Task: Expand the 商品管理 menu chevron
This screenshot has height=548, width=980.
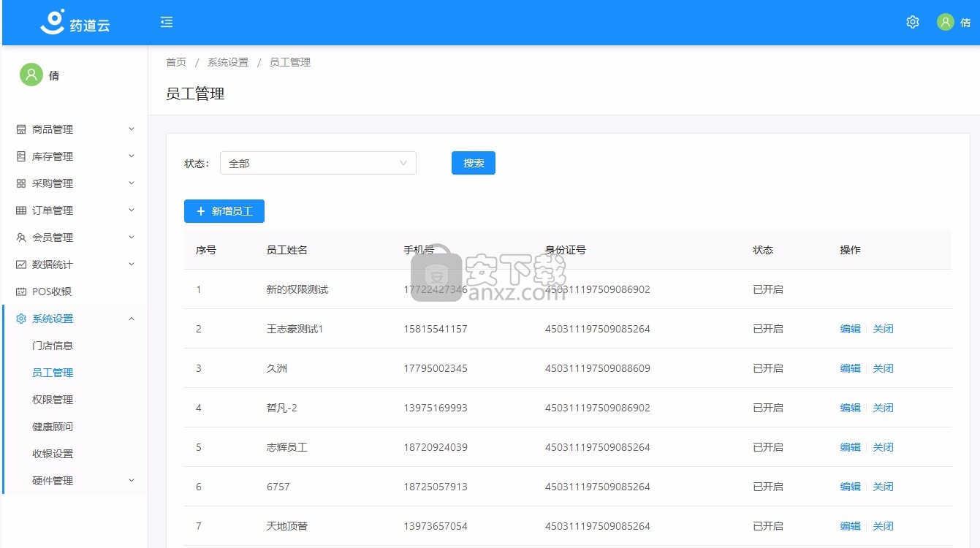Action: 132,129
